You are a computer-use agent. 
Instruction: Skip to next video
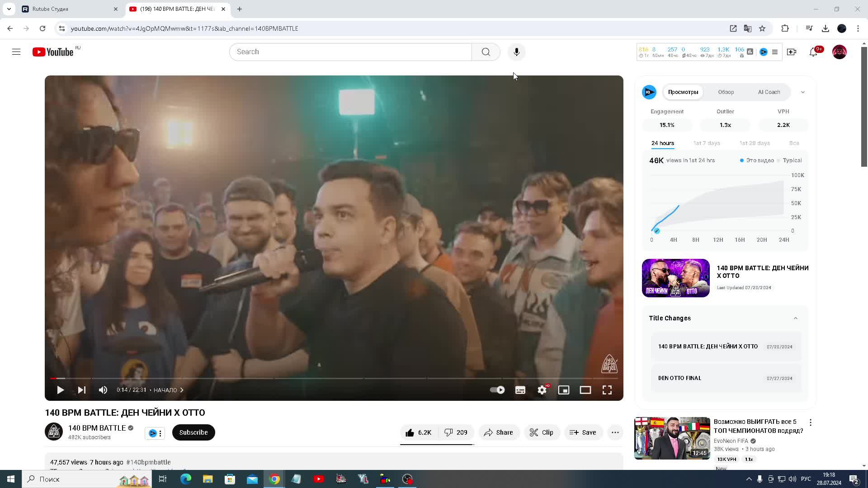(82, 390)
